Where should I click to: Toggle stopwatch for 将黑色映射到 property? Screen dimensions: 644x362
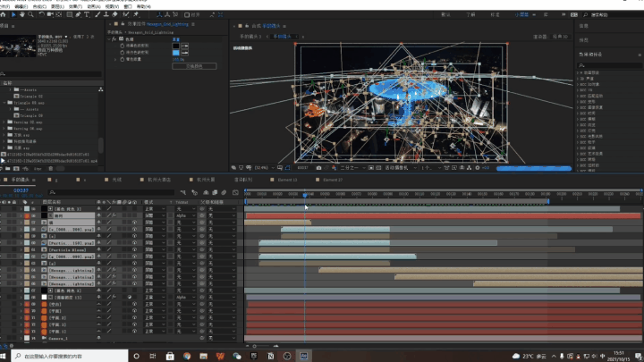coord(122,46)
